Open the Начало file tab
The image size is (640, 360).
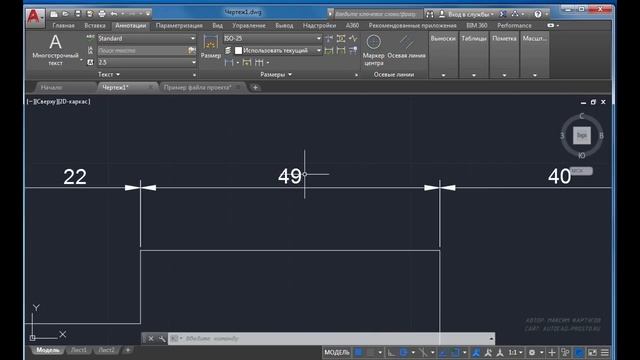point(51,87)
